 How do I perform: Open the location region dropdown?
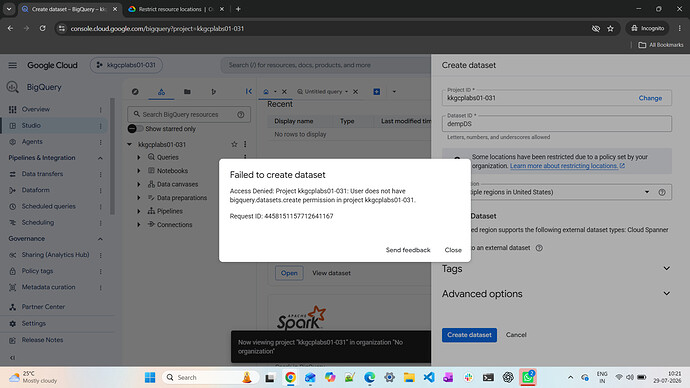coord(647,192)
